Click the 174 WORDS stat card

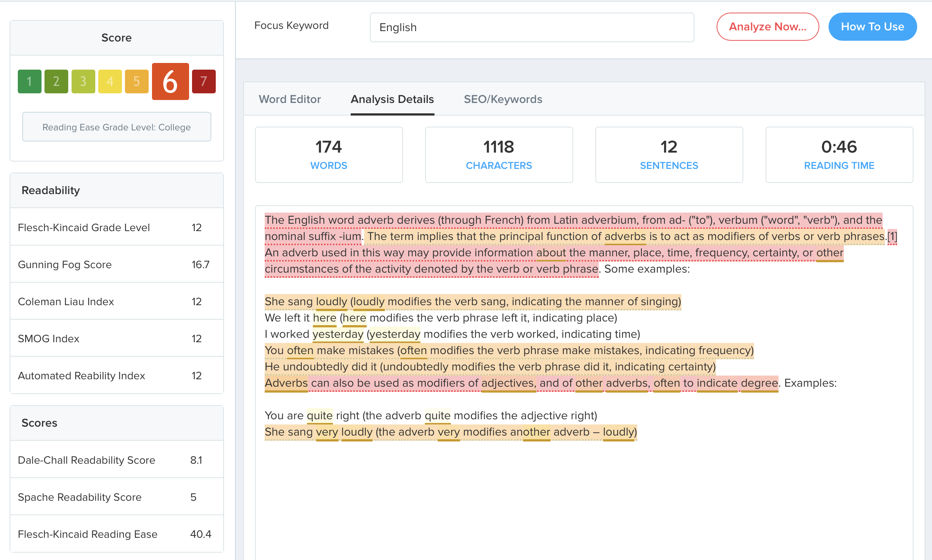(x=328, y=154)
